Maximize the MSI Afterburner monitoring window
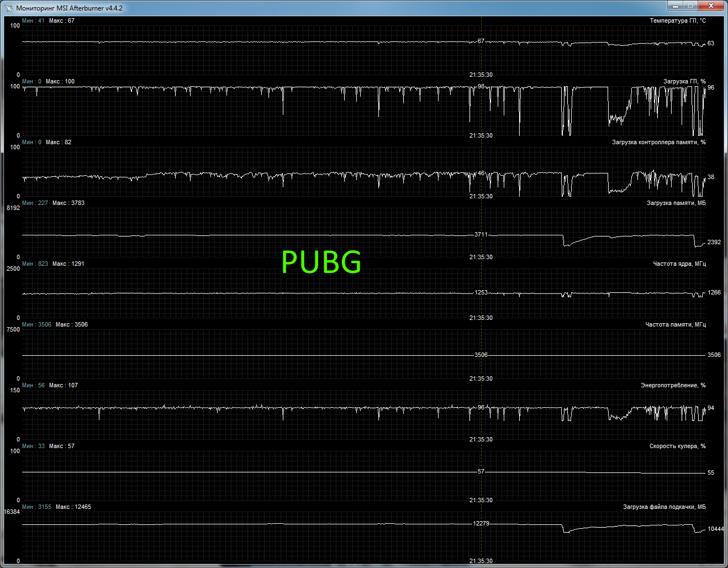Screen dimensions: 728x568 pyautogui.click(x=690, y=6)
